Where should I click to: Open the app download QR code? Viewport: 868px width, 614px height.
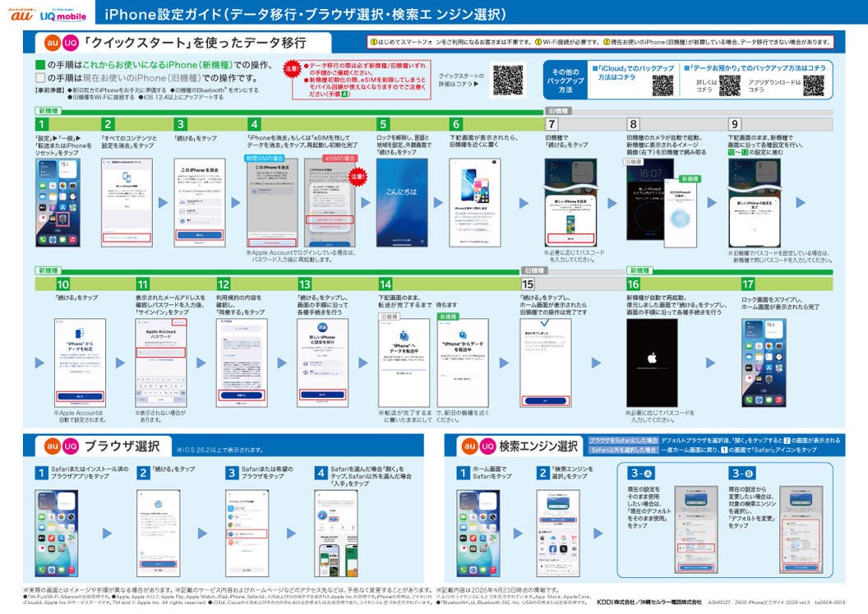click(x=814, y=85)
